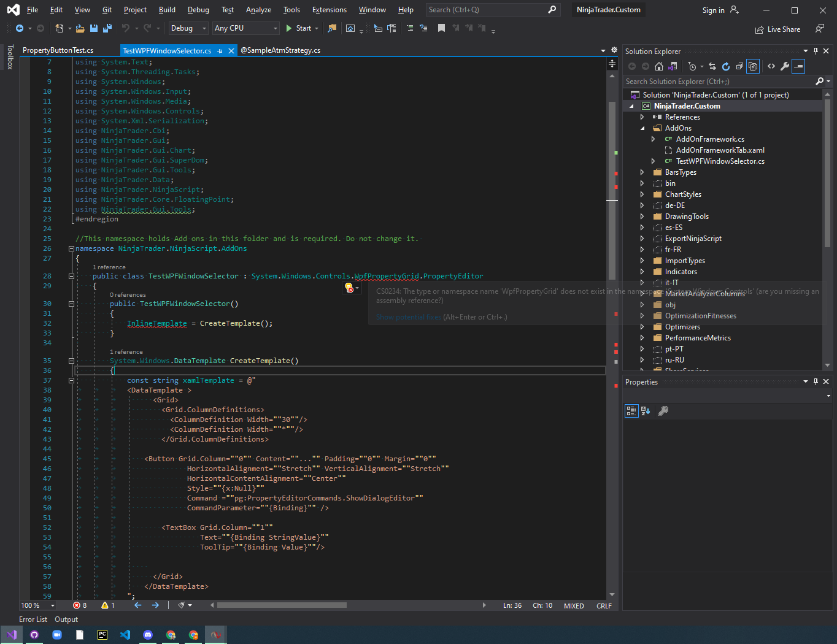Open the Analyze menu

tap(258, 10)
